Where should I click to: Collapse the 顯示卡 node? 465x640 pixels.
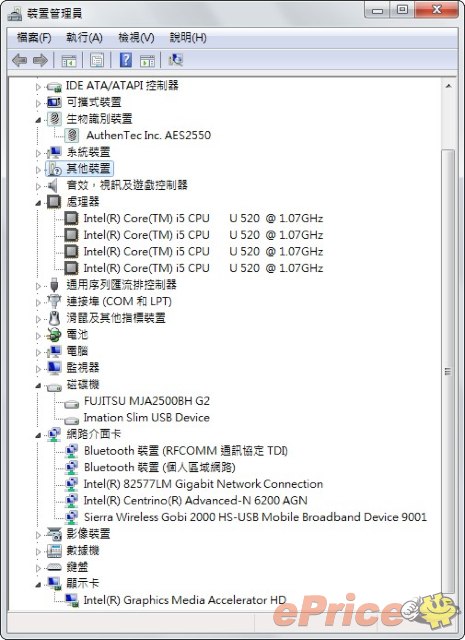click(38, 584)
